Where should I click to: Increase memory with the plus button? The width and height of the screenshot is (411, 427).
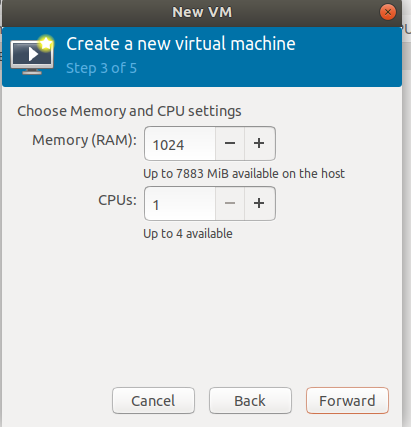point(260,143)
